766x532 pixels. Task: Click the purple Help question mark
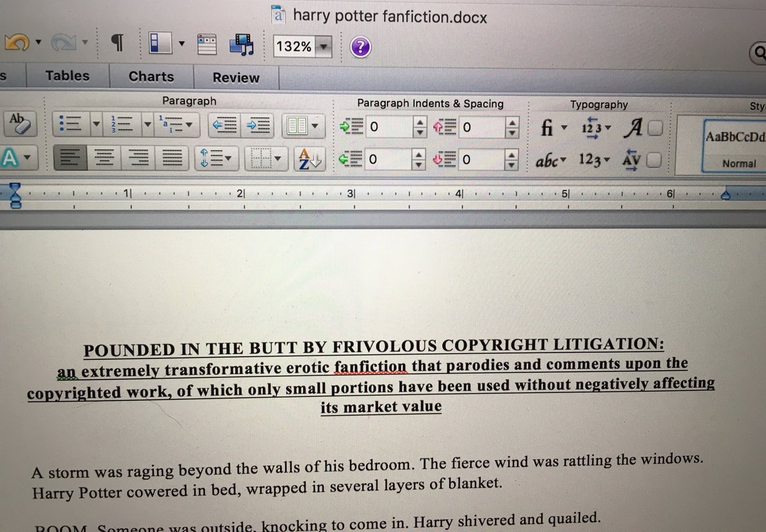[x=361, y=47]
